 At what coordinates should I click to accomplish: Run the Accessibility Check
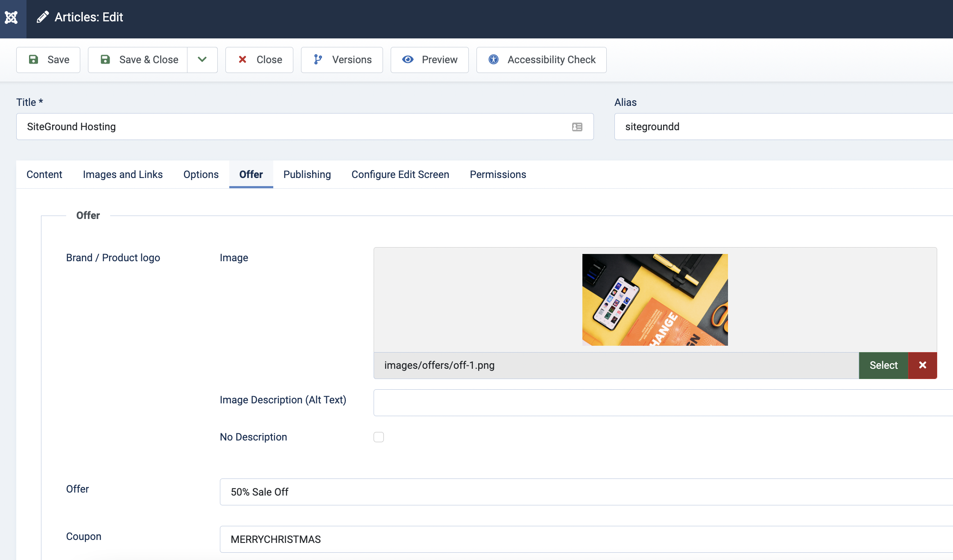[541, 60]
